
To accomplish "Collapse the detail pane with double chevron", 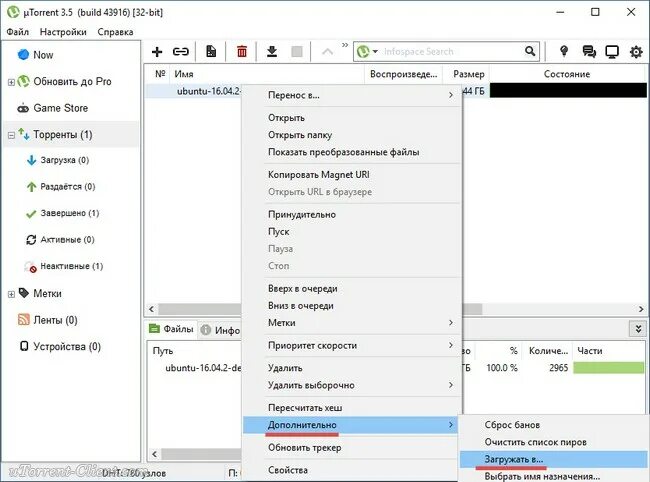I will [638, 329].
